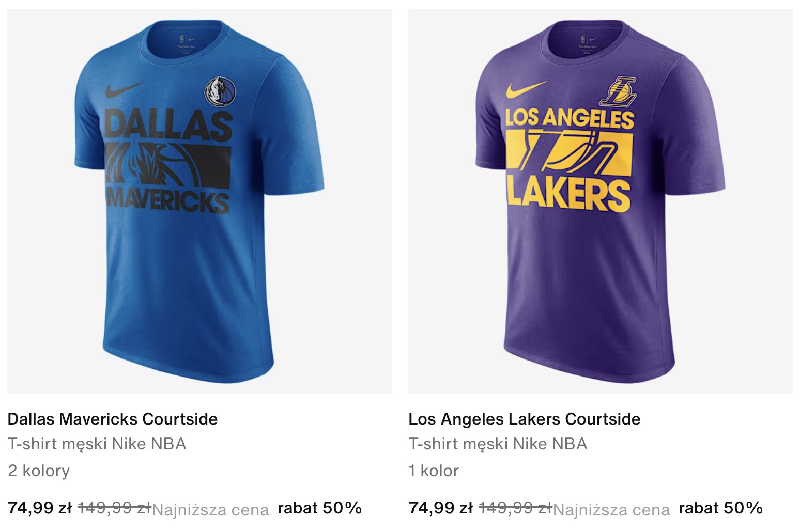Click 'T-shirt męski Nike NBA' under Dallas Mavericks
The image size is (800, 532).
coord(97,444)
